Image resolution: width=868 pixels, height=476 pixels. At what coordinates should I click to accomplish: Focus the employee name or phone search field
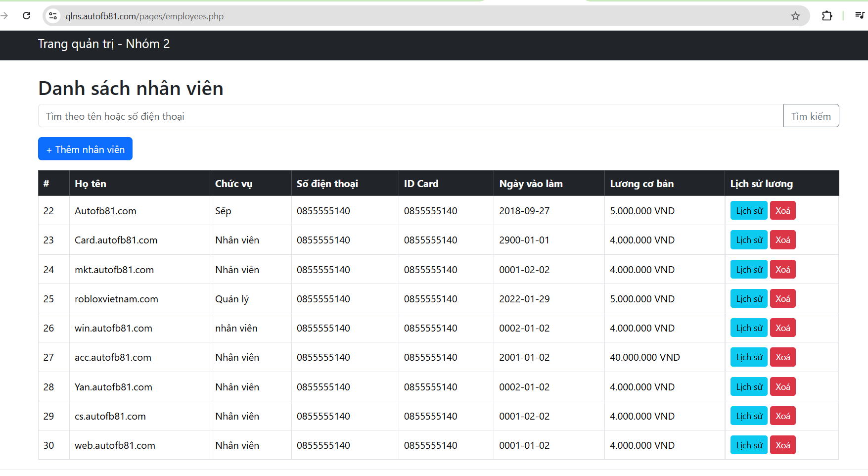coord(411,116)
